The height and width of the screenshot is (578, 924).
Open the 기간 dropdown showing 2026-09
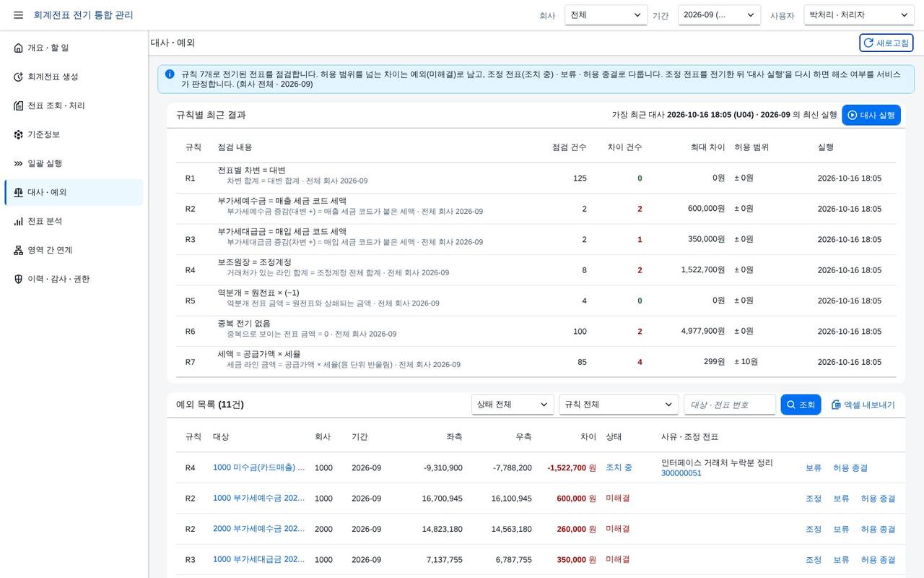pos(719,15)
